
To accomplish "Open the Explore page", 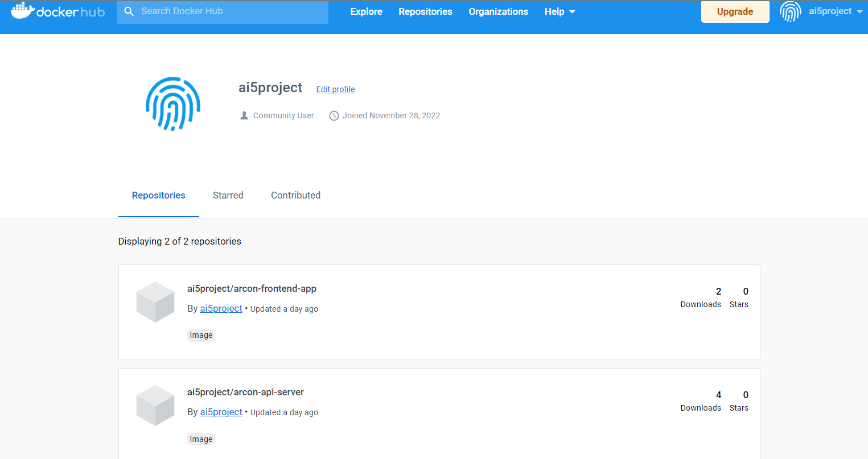I will (x=366, y=11).
